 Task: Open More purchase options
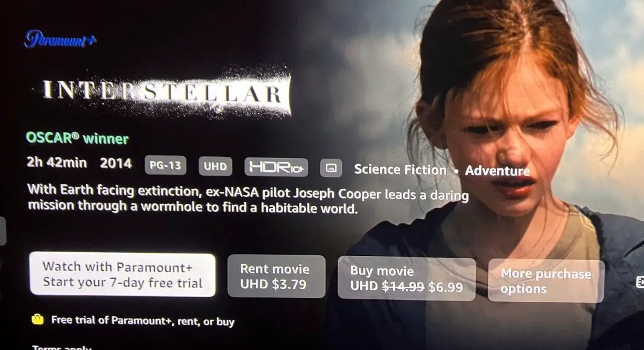pyautogui.click(x=546, y=281)
